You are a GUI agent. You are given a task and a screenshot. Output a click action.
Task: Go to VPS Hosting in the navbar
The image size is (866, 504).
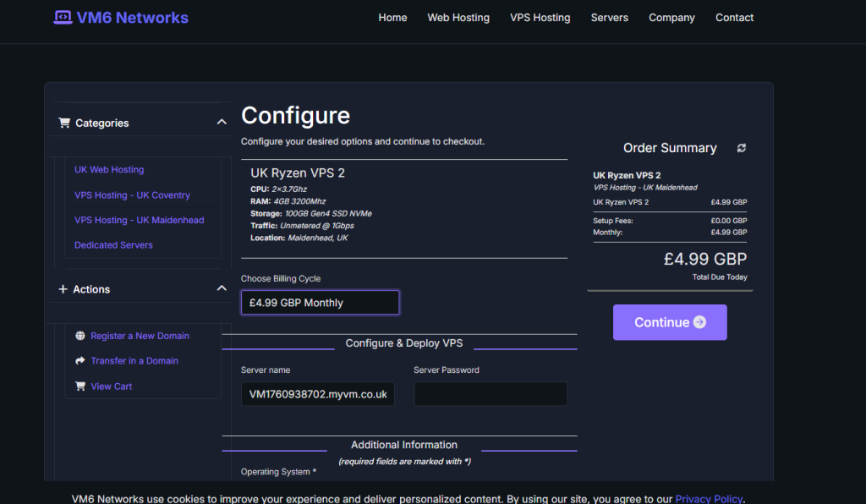pyautogui.click(x=540, y=18)
